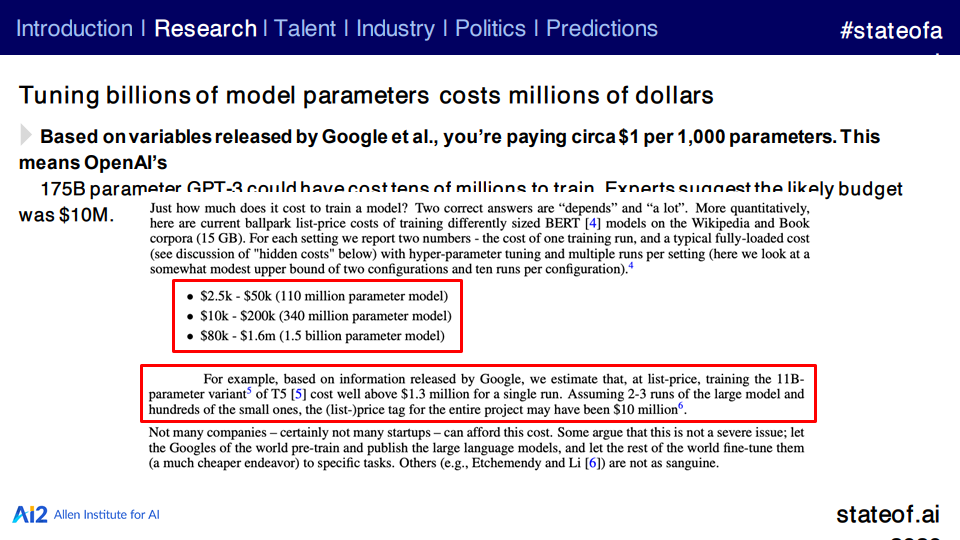Open the Politics section tab
The image size is (960, 540).
coord(490,29)
